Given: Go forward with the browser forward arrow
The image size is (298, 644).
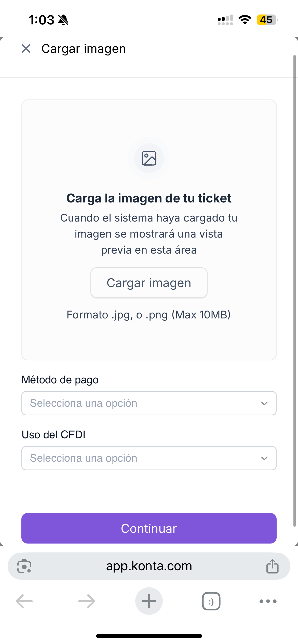Looking at the screenshot, I should click(87, 601).
